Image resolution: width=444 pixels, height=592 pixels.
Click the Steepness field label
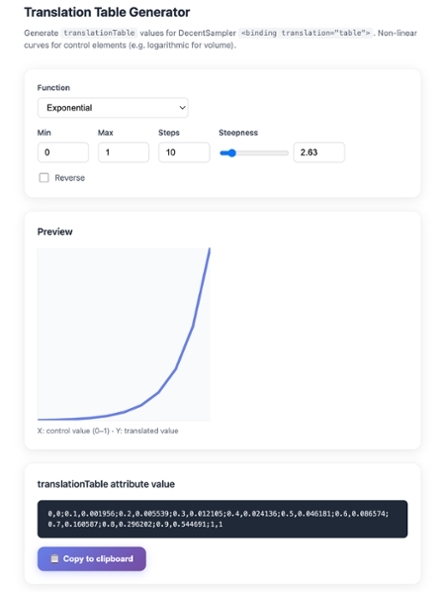pos(238,133)
